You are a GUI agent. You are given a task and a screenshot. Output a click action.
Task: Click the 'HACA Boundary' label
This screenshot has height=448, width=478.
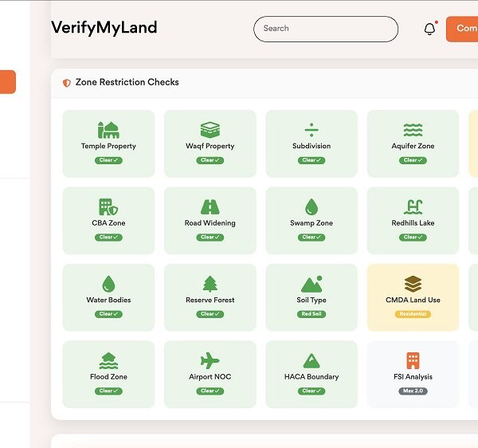click(311, 377)
